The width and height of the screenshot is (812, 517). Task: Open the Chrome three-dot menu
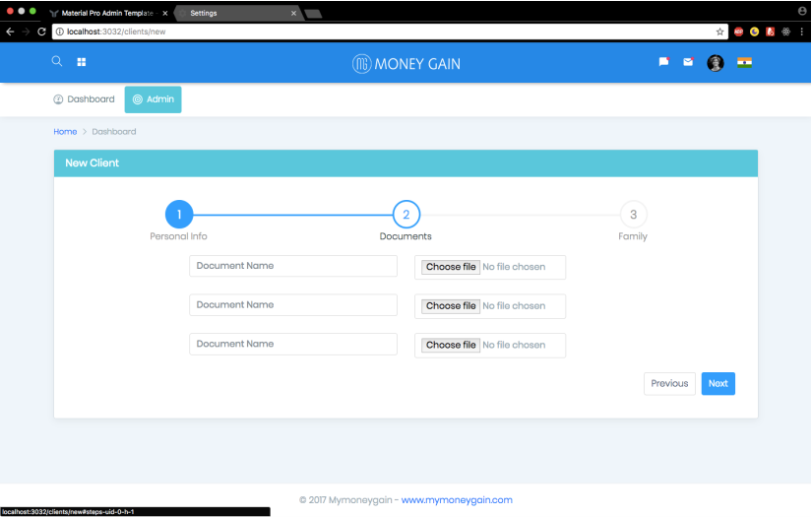pos(801,32)
